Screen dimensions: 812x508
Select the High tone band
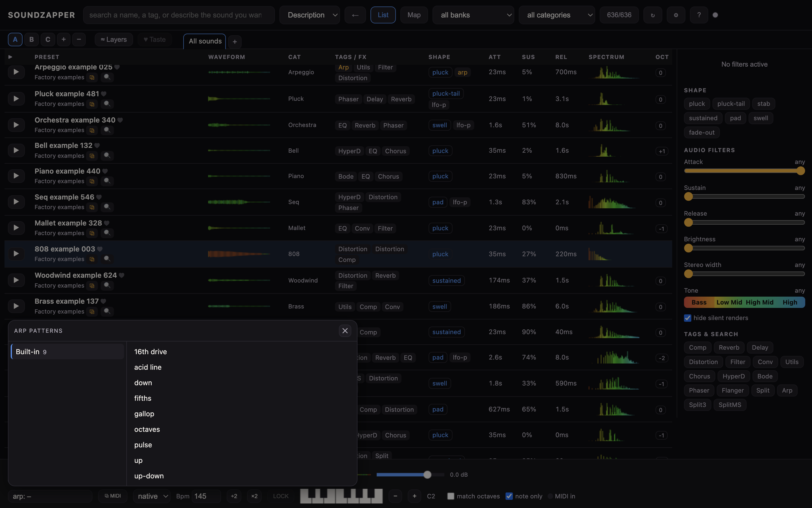(790, 302)
